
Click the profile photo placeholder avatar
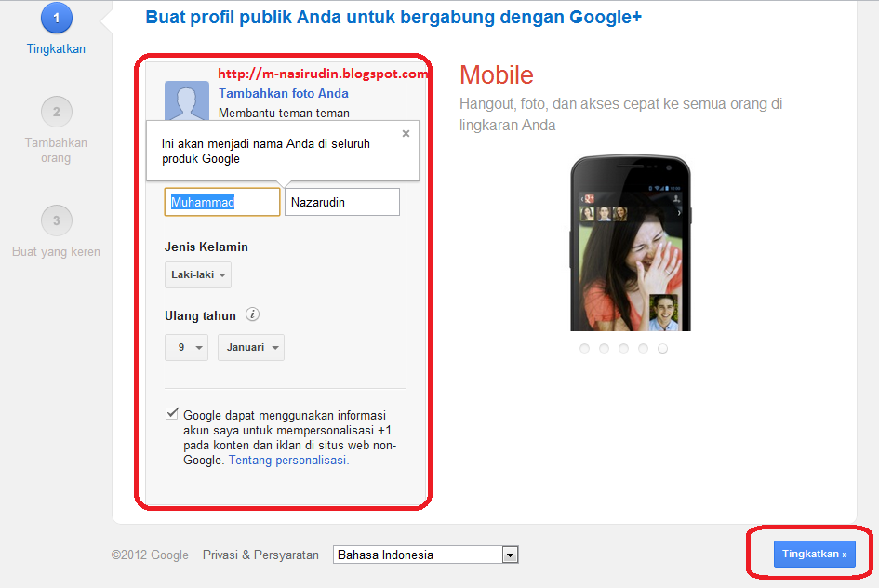coord(187,100)
